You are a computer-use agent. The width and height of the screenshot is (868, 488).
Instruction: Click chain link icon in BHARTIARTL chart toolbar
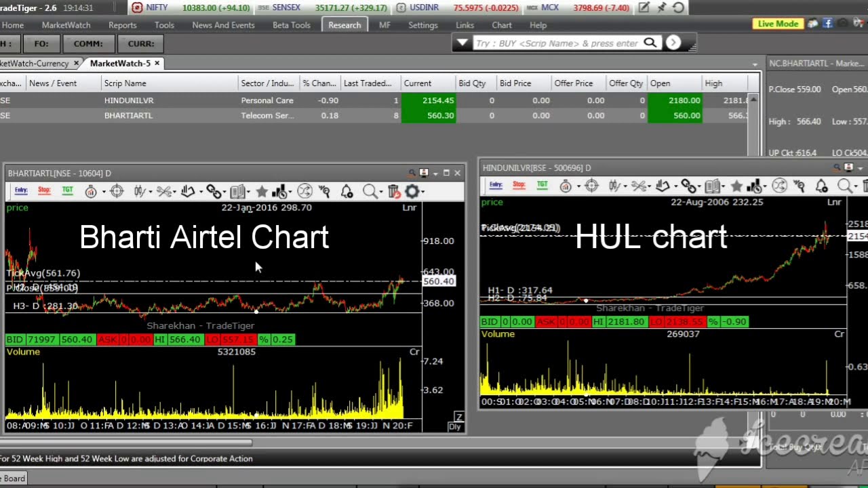(213, 192)
